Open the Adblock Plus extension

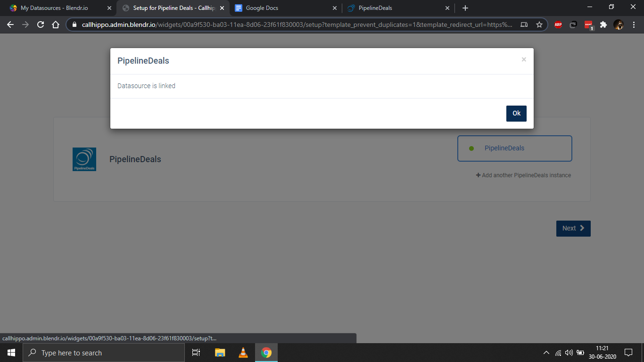pyautogui.click(x=558, y=25)
